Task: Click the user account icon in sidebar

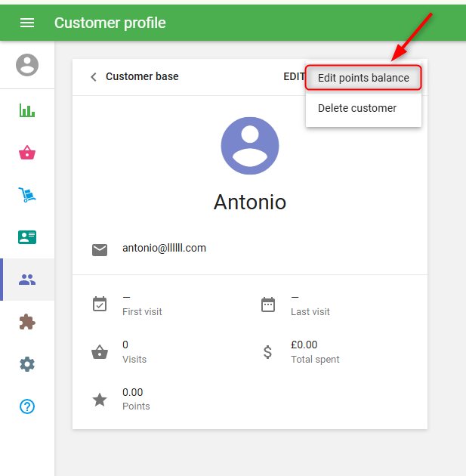Action: click(x=27, y=65)
